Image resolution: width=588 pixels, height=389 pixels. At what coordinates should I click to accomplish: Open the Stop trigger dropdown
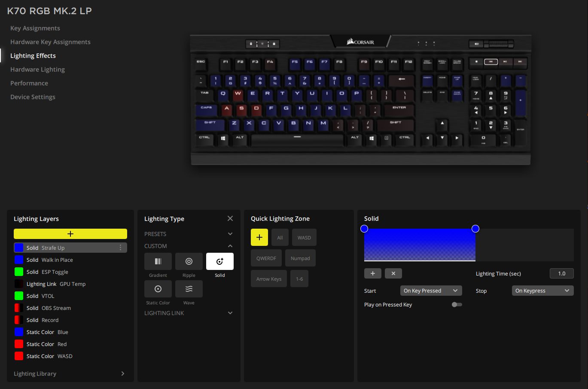pos(543,291)
